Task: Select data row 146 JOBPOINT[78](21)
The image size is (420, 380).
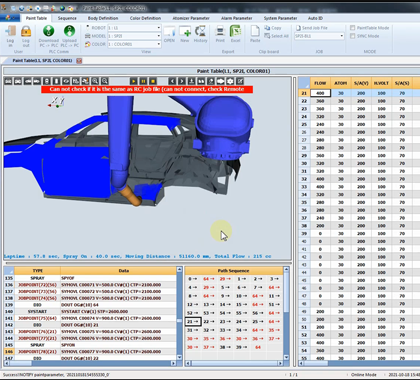Action: pyautogui.click(x=90, y=352)
